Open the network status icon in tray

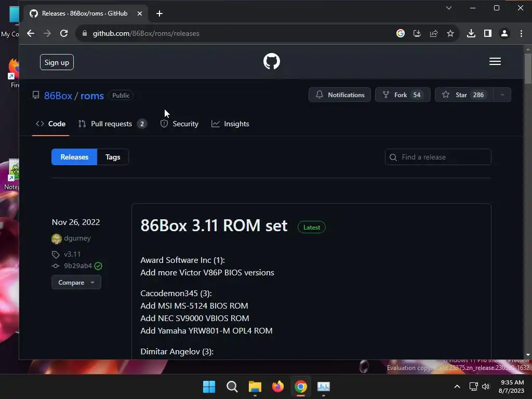point(474,387)
